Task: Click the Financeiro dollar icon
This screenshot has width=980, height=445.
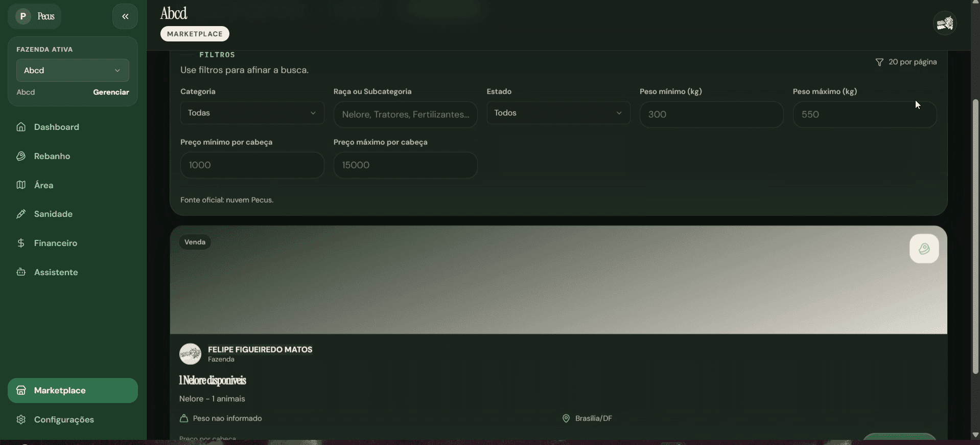Action: coord(21,243)
